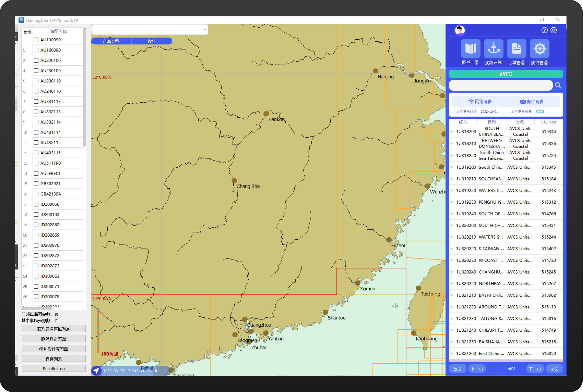Viewport: 583px width, 392px height.
Task: Tick the GB303921 checkbox
Action: pyautogui.click(x=36, y=184)
